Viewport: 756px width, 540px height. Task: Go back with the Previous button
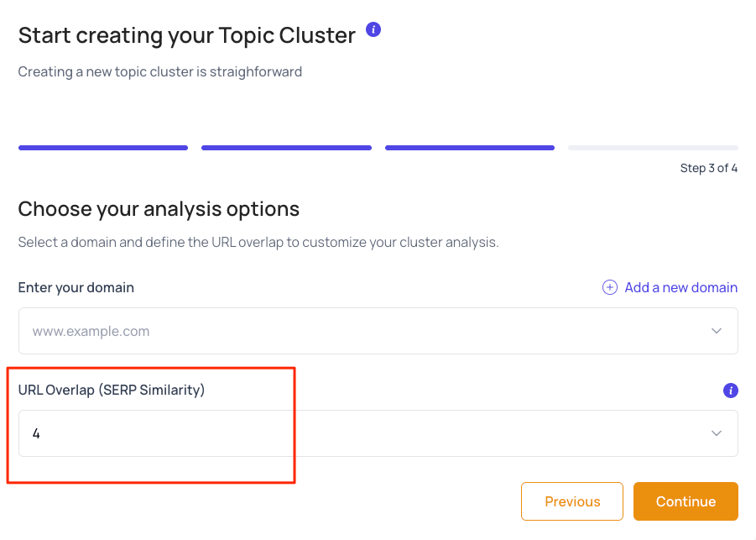[572, 501]
